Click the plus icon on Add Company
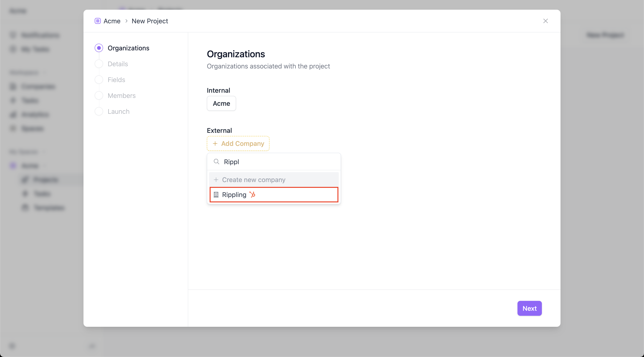 (x=215, y=144)
